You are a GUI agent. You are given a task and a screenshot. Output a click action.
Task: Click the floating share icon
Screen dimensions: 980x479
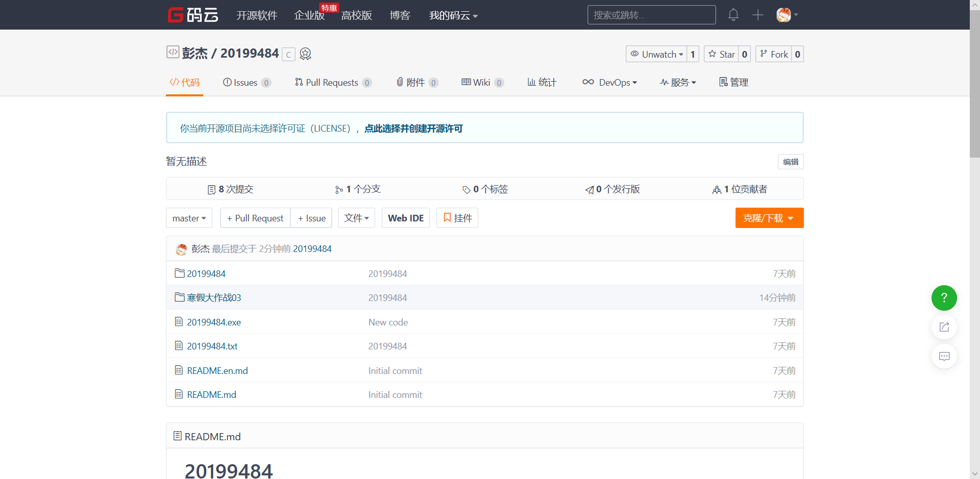[944, 327]
